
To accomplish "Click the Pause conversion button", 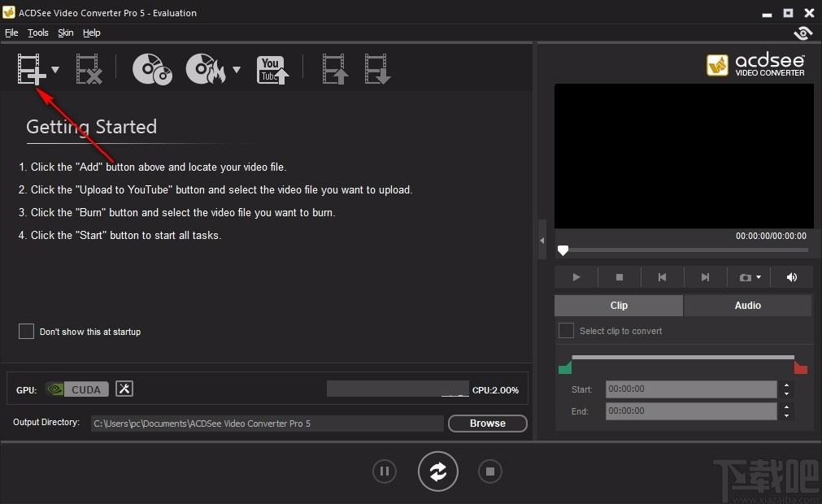I will click(385, 471).
